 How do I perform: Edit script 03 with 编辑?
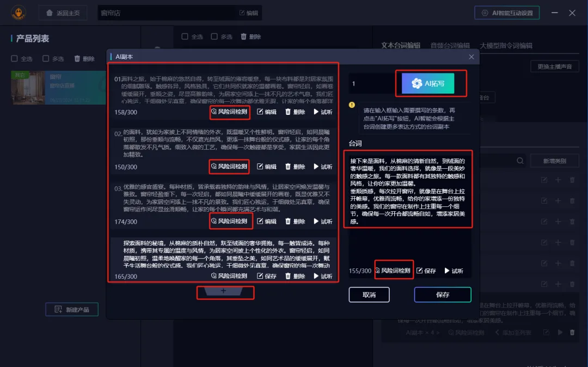pyautogui.click(x=267, y=221)
